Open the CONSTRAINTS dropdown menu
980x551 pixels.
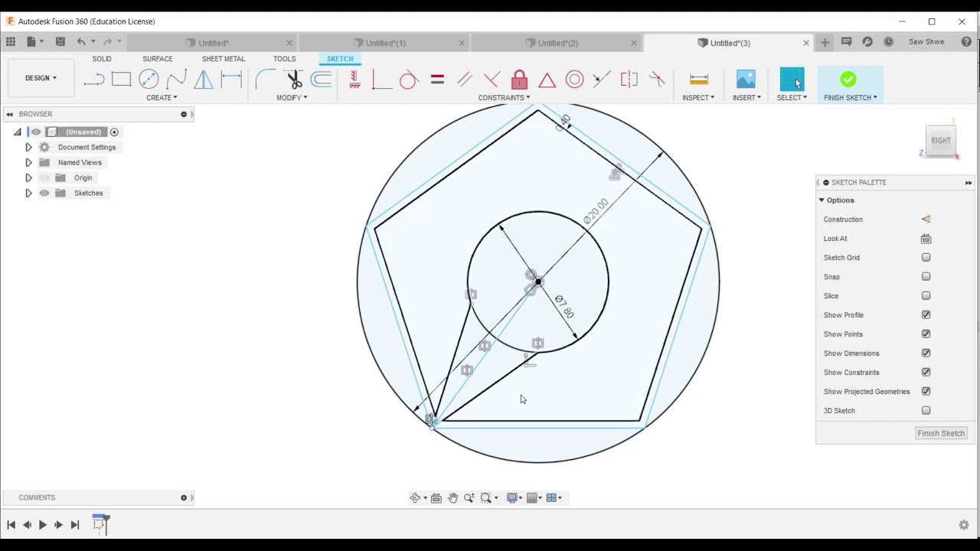tap(504, 98)
